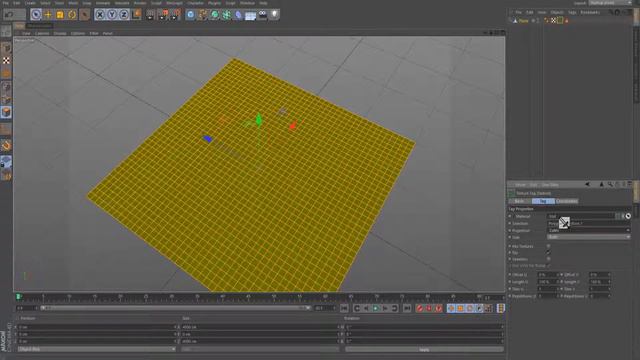Open the Object (Rel) coordinate mode dropdown
This screenshot has width=640, height=360.
point(96,349)
